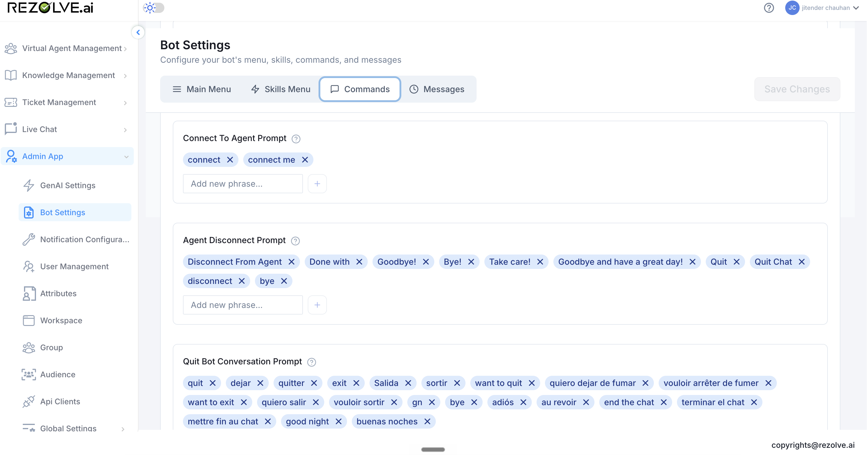Remove the 'quitter' chip
Image resolution: width=868 pixels, height=455 pixels.
coord(314,383)
